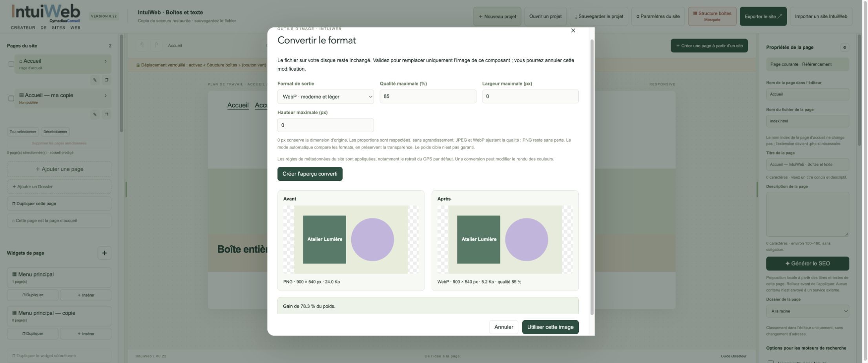Click the Largeur maximale input
The width and height of the screenshot is (868, 363).
pyautogui.click(x=530, y=97)
